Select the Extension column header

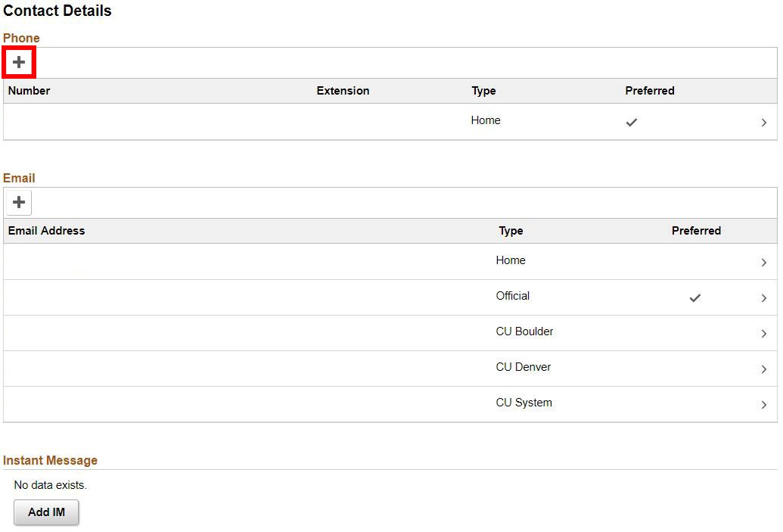pos(343,91)
